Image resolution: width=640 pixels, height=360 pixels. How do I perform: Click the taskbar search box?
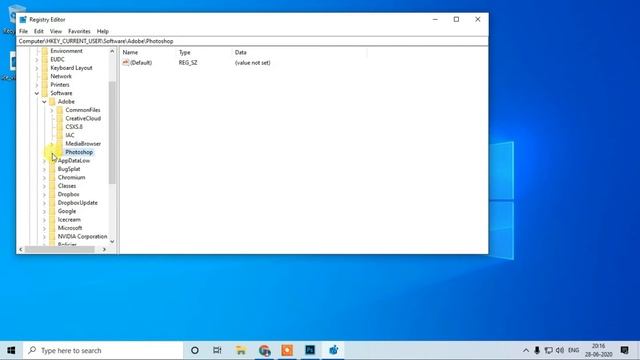click(102, 350)
